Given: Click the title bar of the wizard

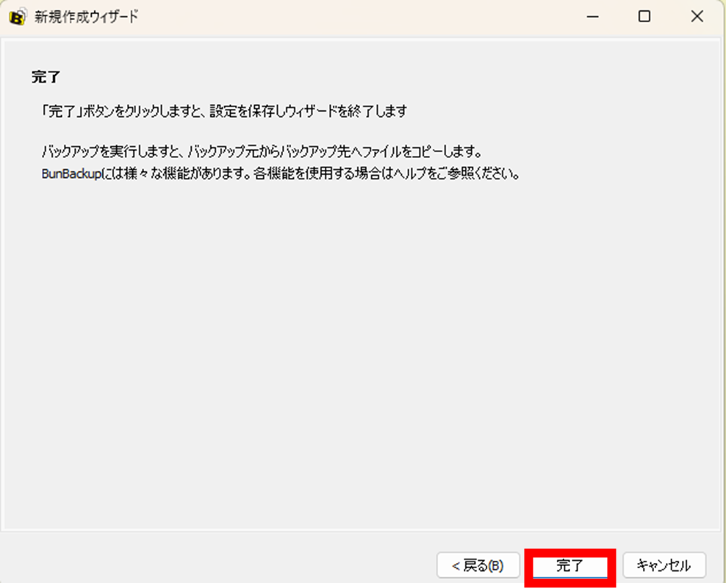Looking at the screenshot, I should tap(294, 15).
